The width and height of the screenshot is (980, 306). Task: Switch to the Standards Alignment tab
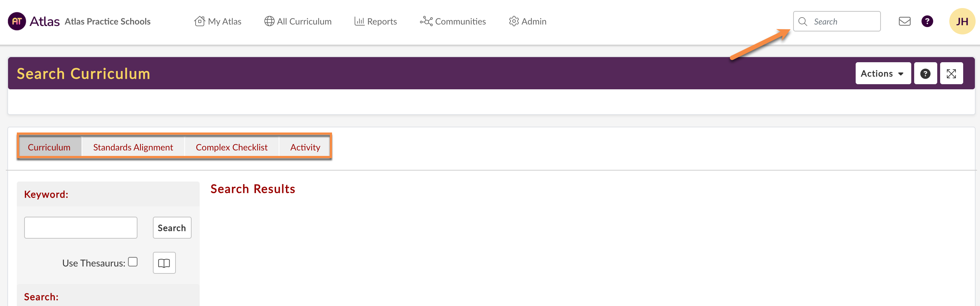click(133, 147)
